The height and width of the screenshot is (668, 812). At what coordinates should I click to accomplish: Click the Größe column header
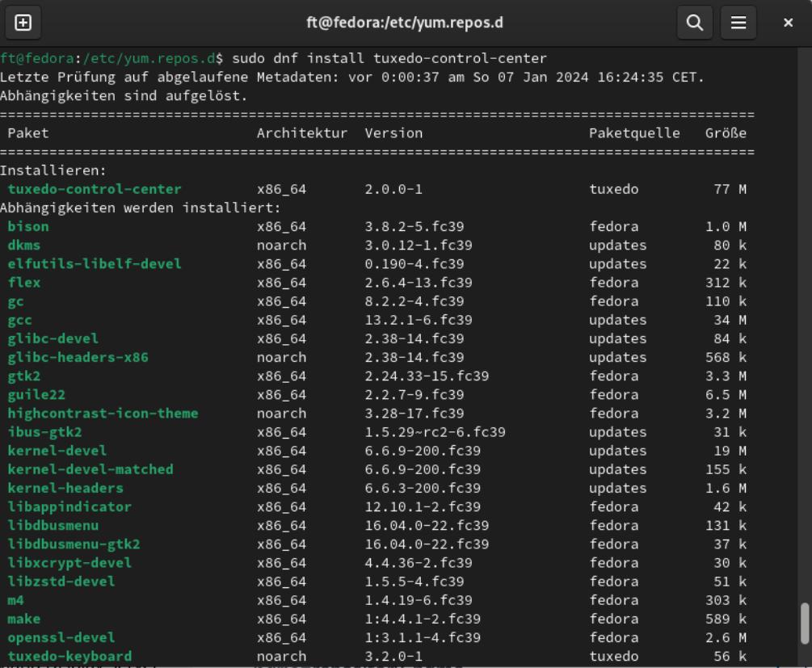coord(726,133)
